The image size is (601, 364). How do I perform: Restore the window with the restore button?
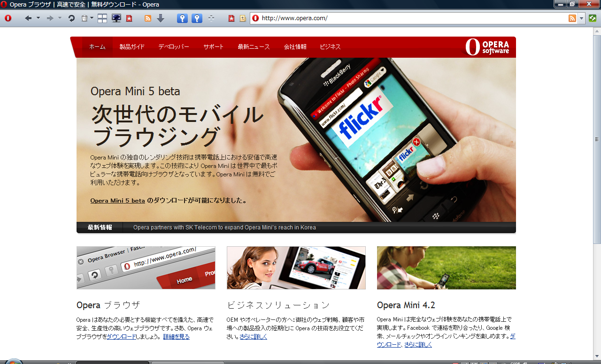572,4
